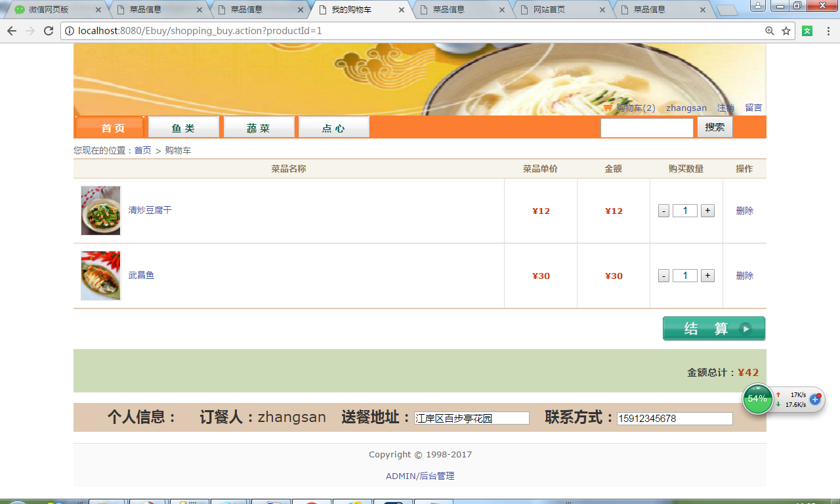Open the ADMIN/后台管理 link
840x504 pixels.
coord(420,476)
